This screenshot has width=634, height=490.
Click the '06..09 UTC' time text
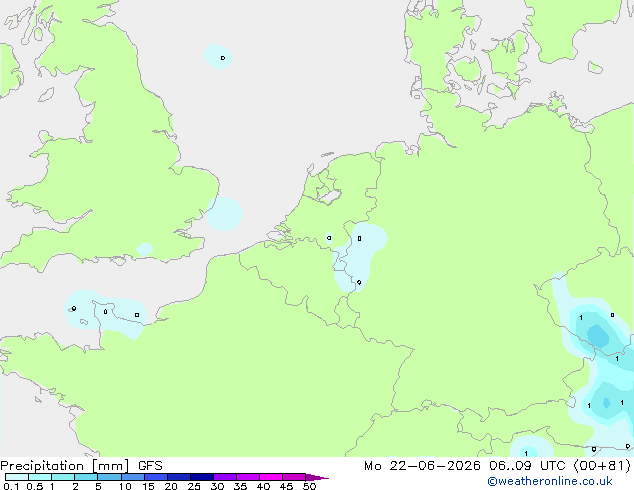pyautogui.click(x=527, y=466)
